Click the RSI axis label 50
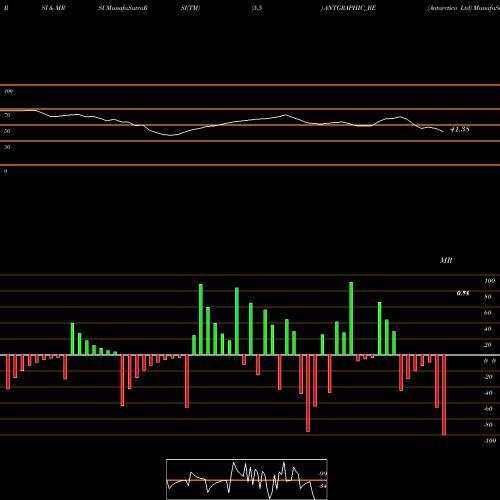 (7, 131)
